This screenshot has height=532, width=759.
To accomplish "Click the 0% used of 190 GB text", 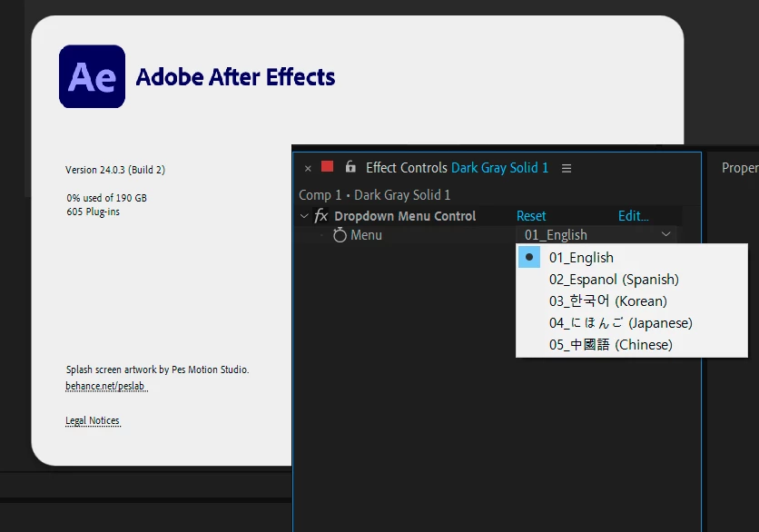I will click(106, 198).
